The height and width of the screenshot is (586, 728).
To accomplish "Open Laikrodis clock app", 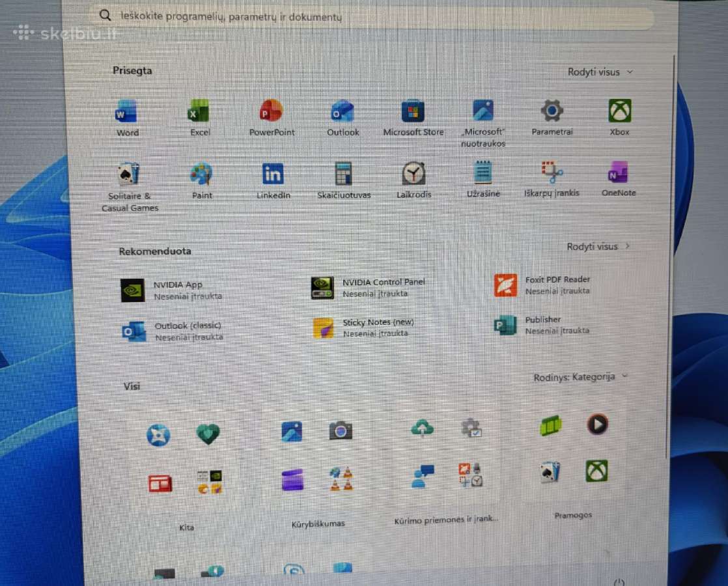I will 413,180.
